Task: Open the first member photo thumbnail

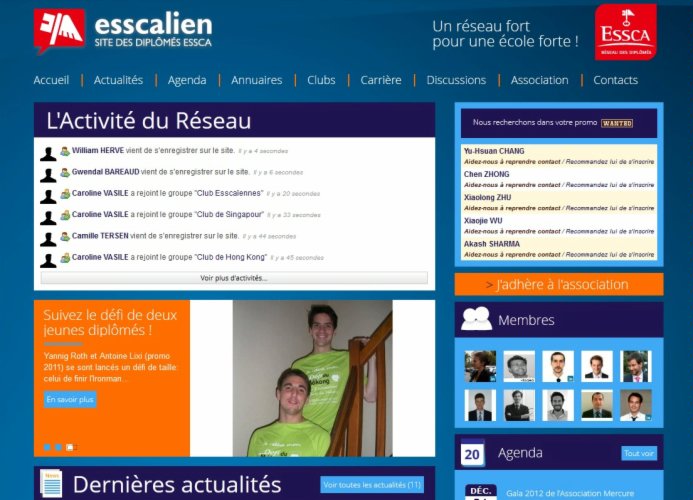Action: (480, 366)
